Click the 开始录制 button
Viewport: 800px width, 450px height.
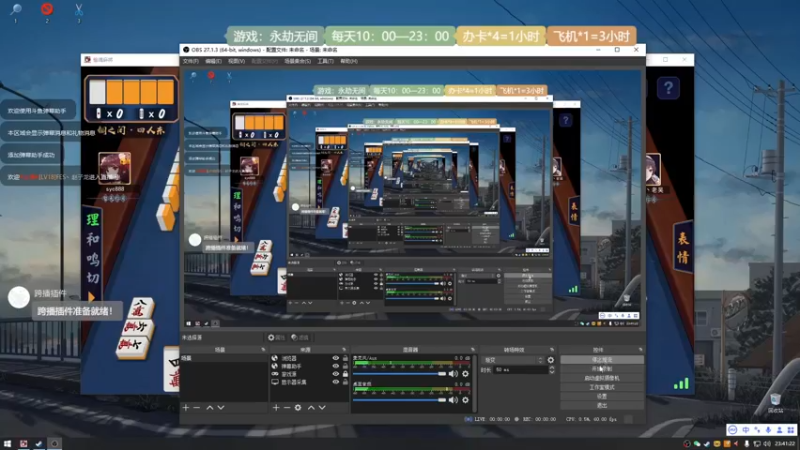[602, 369]
